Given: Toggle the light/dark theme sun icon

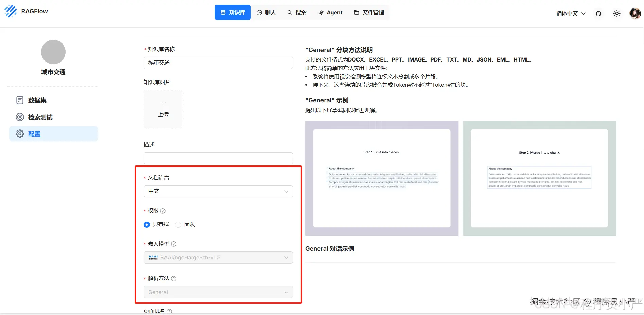Looking at the screenshot, I should 616,13.
